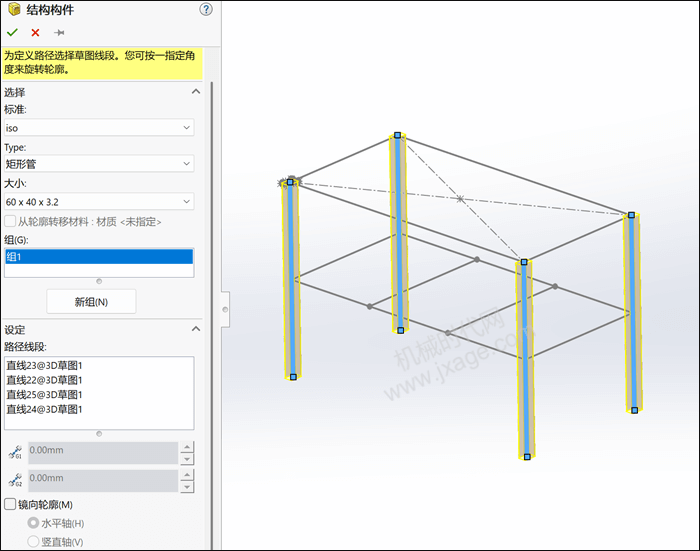Screen dimensions: 700x551
Task: Decrease G1 value with down arrow
Action: (187, 459)
